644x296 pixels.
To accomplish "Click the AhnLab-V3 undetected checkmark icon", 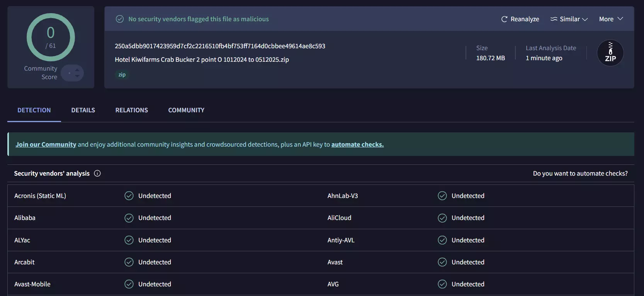I will 442,196.
